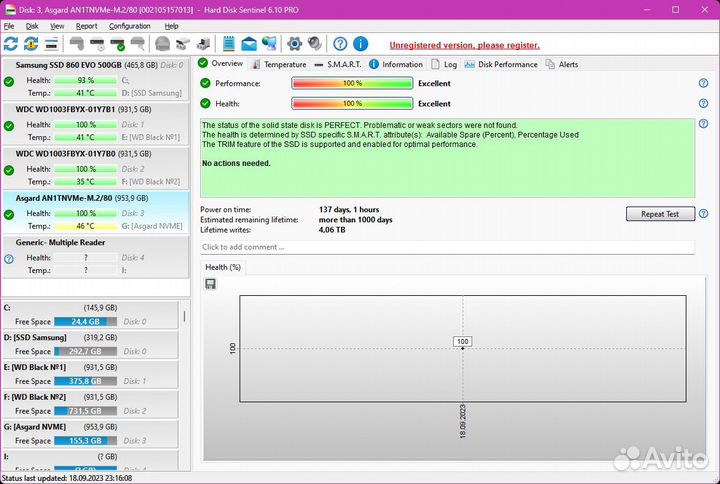Viewport: 720px width, 484px height.
Task: Click the globe and monitor network icon
Action: click(x=269, y=44)
